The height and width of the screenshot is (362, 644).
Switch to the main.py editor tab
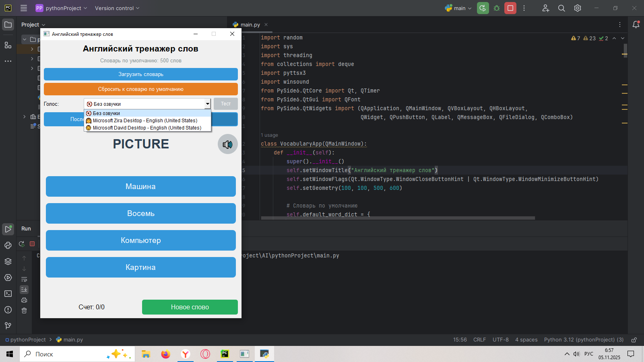pos(250,25)
